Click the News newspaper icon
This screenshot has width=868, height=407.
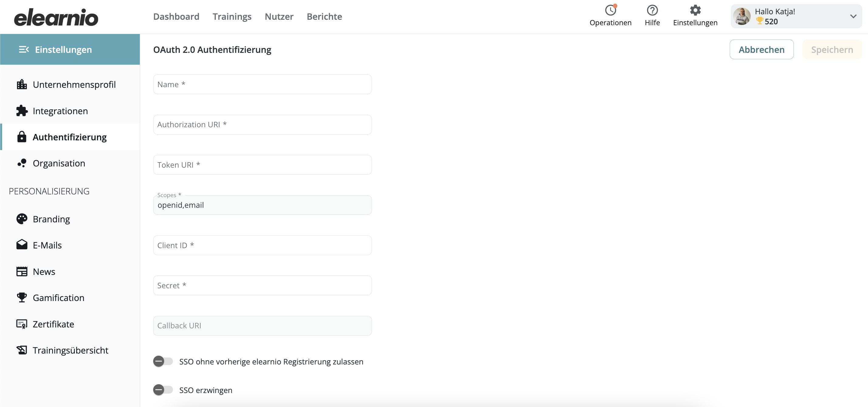click(22, 271)
